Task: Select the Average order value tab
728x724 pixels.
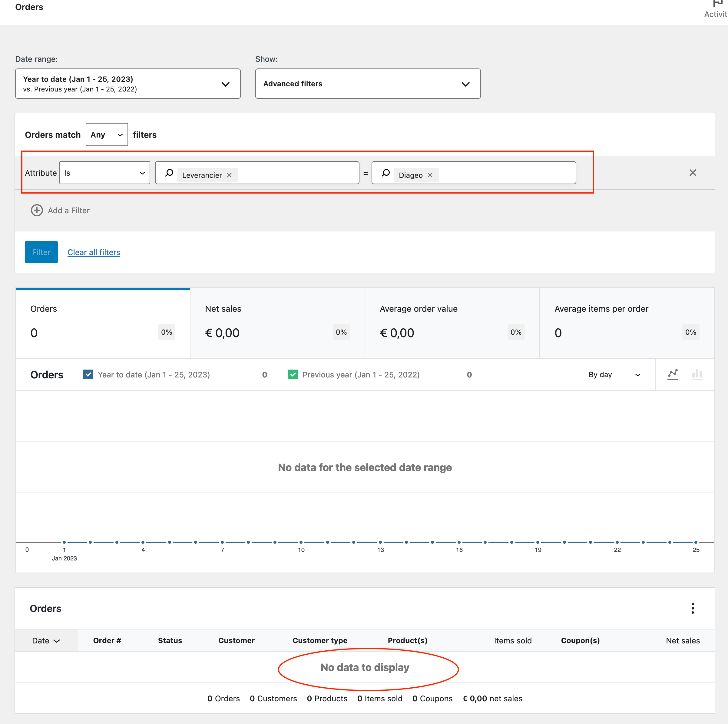Action: point(452,323)
